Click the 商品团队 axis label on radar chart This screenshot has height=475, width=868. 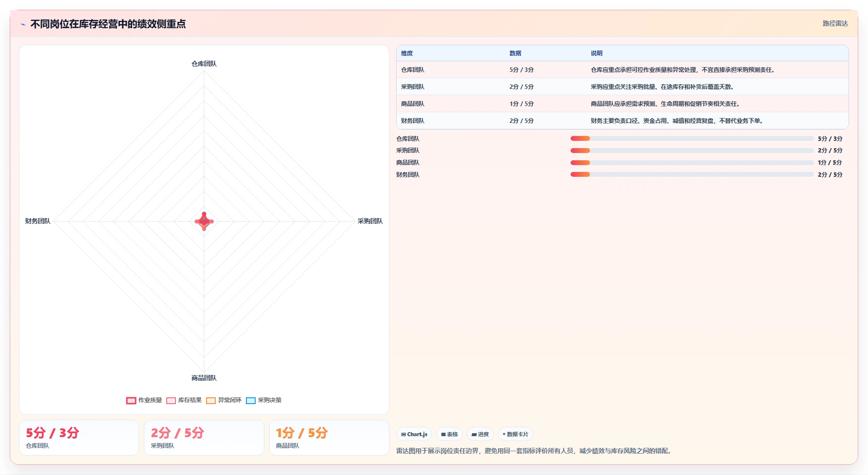204,378
